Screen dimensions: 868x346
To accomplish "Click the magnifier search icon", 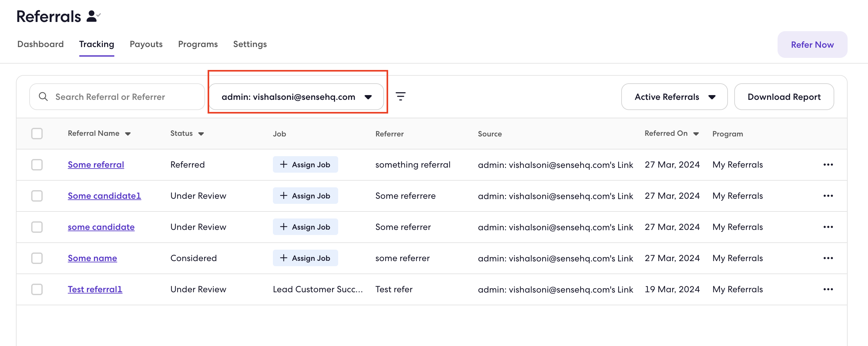I will pyautogui.click(x=43, y=97).
